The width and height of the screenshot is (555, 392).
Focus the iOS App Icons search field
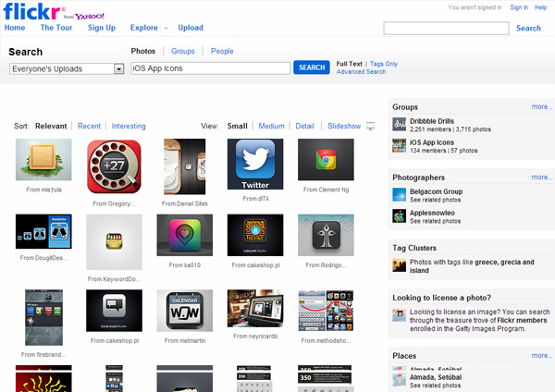(210, 68)
